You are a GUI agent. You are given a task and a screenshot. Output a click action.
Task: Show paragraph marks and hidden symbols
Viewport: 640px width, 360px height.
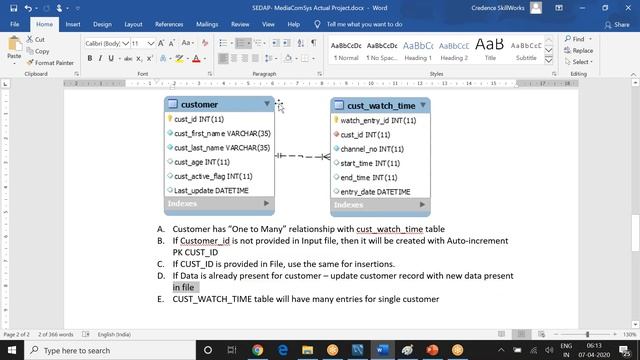click(314, 43)
